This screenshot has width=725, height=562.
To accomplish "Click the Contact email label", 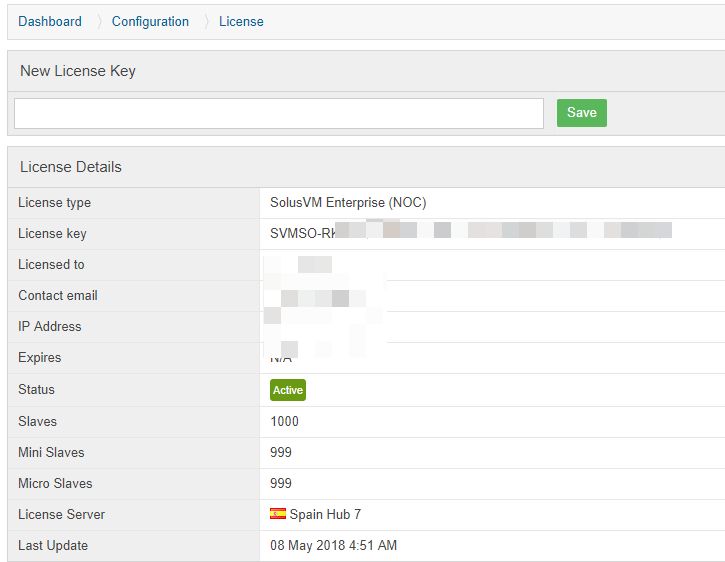I will click(58, 295).
